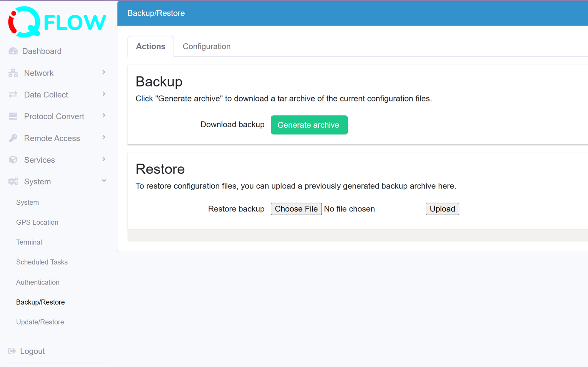Expand the Remote Access submenu
Screen dimensions: 588x367
103,137
